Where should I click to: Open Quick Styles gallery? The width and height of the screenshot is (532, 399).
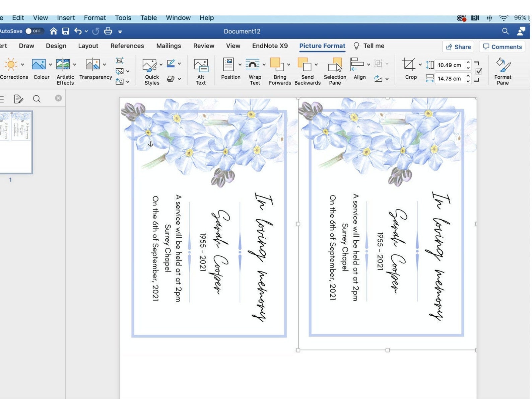[x=149, y=65]
